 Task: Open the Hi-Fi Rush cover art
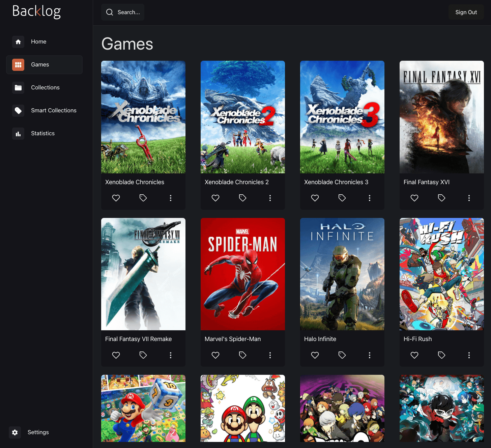441,274
